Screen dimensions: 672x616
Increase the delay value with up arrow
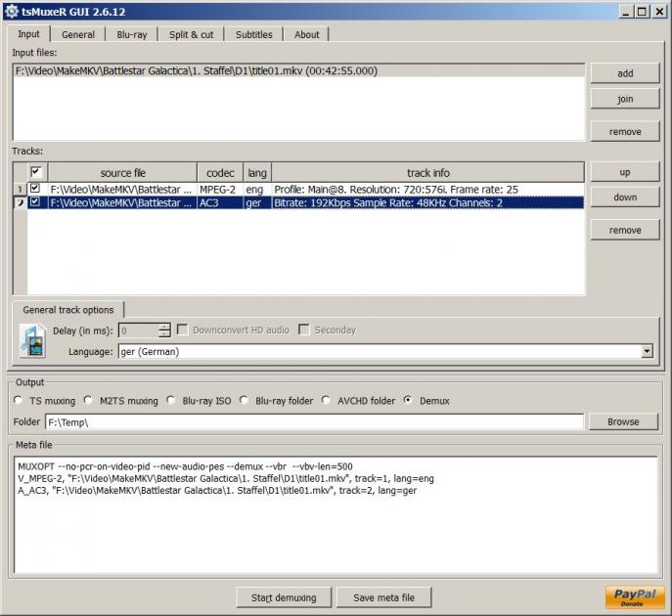(x=164, y=327)
